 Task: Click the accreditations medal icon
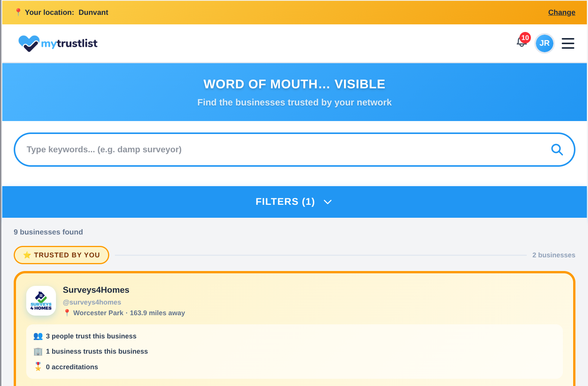click(x=38, y=367)
